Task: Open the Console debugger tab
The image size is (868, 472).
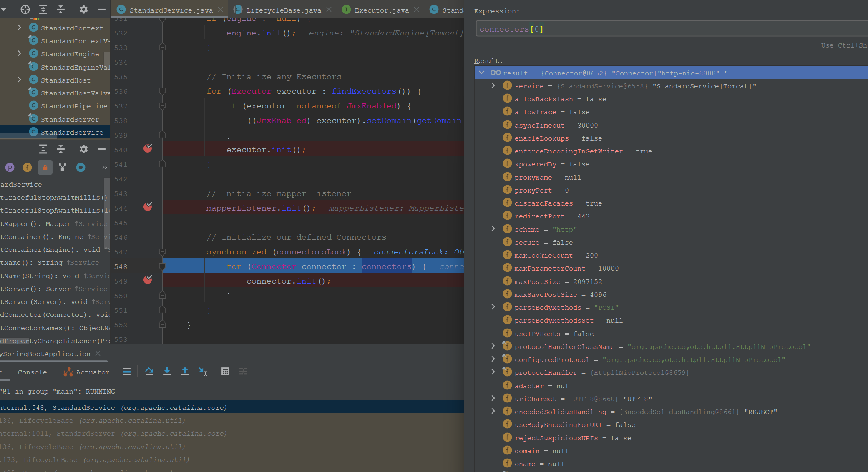Action: [x=32, y=372]
